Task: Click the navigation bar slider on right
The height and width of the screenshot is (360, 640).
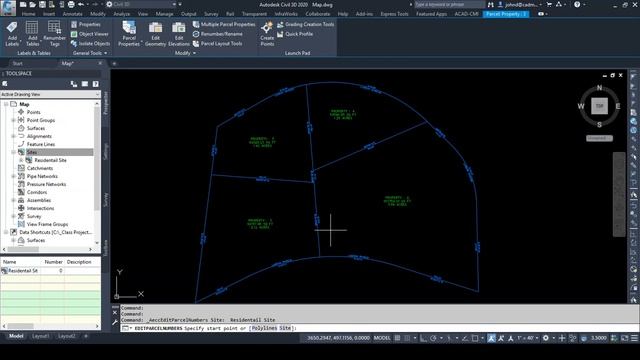Action: pos(619,194)
